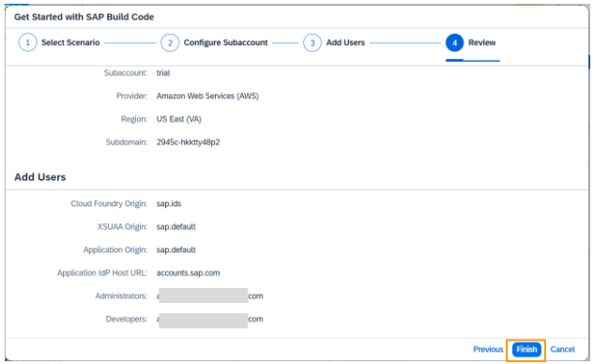Viewport: 594px width, 364px height.
Task: Click 'Amazon Web Services (AWS)' provider value
Action: [x=207, y=96]
